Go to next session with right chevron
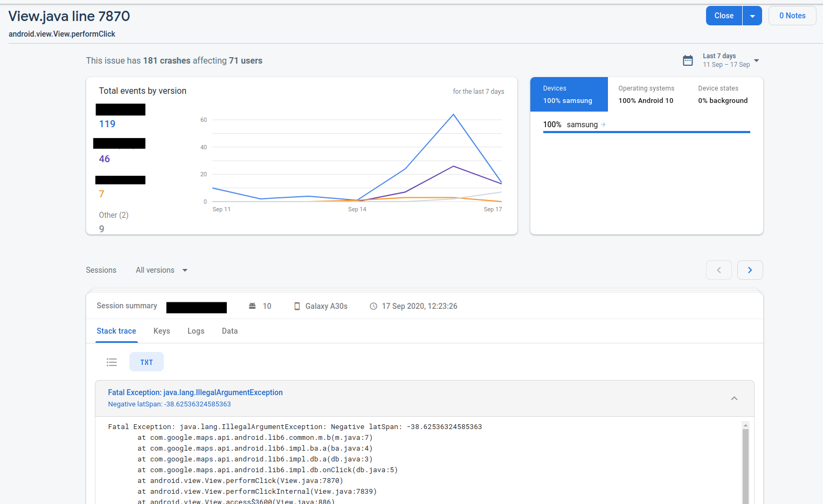The height and width of the screenshot is (504, 823). (x=750, y=270)
